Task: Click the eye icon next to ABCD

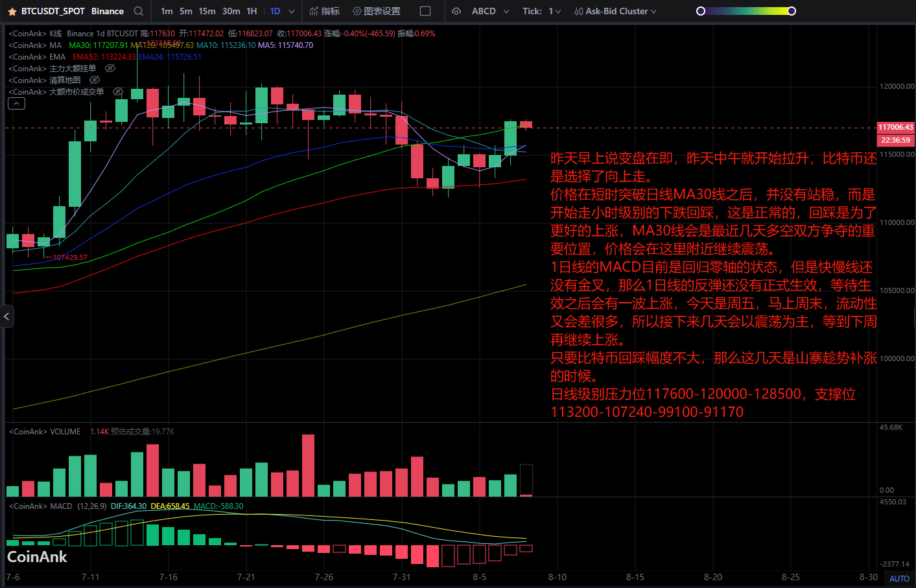Action: pyautogui.click(x=456, y=11)
